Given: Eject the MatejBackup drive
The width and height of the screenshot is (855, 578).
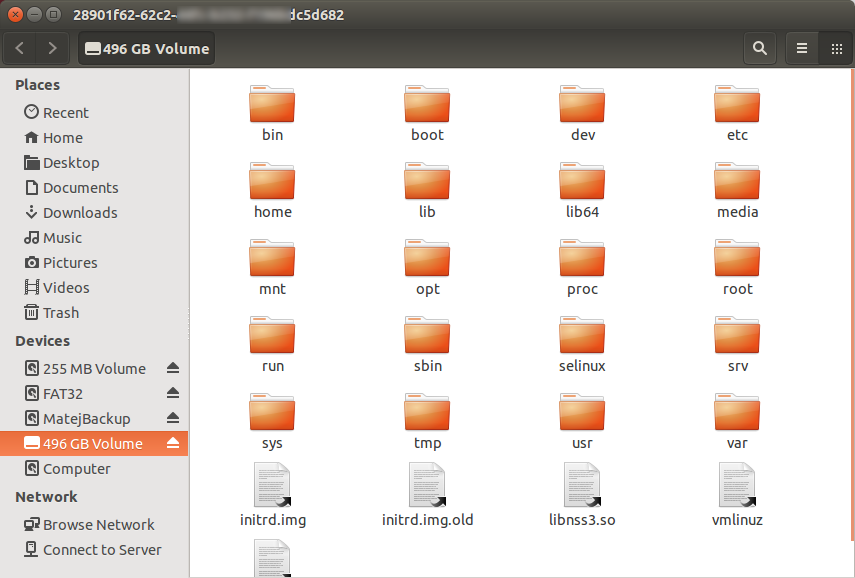Looking at the screenshot, I should tap(172, 418).
